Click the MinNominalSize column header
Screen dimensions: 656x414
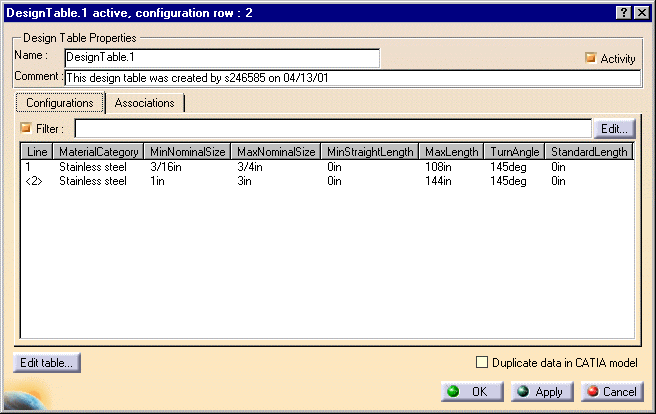click(187, 151)
